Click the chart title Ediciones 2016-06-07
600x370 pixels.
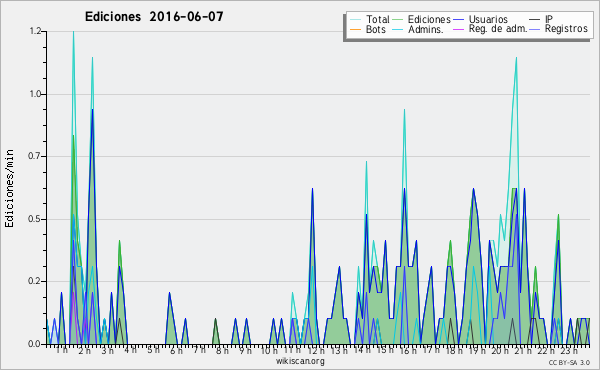point(154,16)
